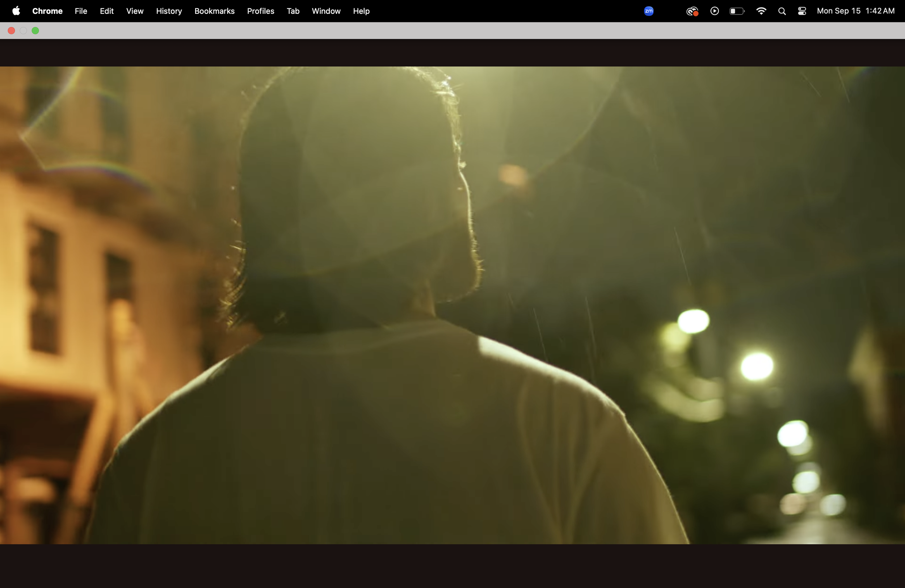Image resolution: width=905 pixels, height=588 pixels.
Task: Open the File menu
Action: [x=81, y=11]
